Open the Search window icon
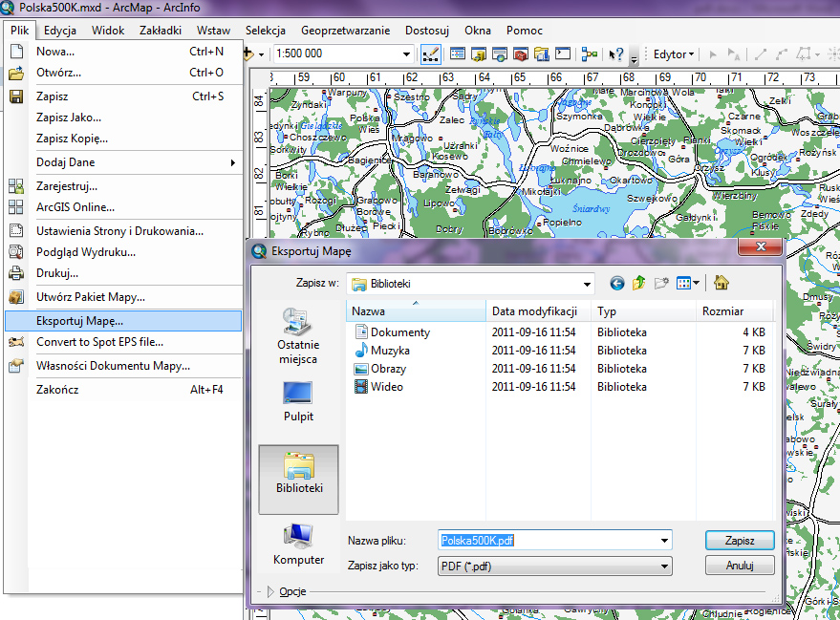 coord(499,54)
